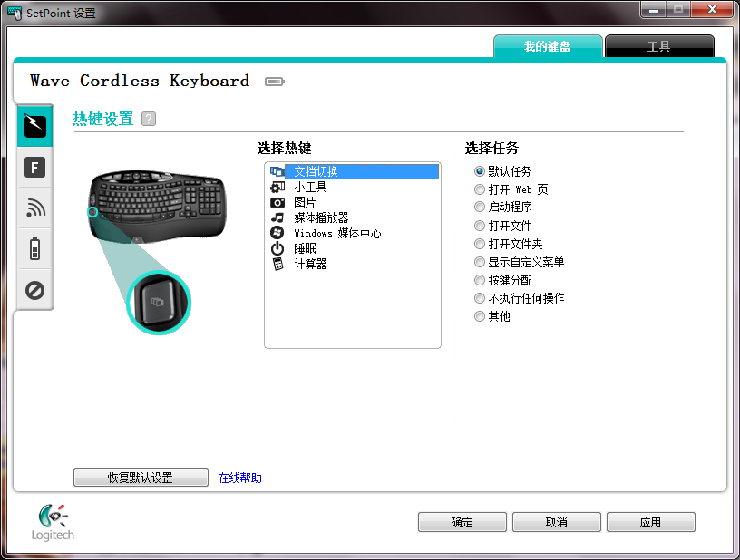Click the magnified hotkey button image
This screenshot has height=560, width=740.
coord(158,302)
